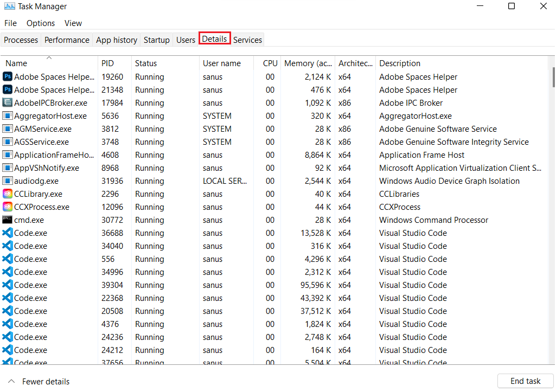The image size is (556, 392).
Task: Sort by the Name column header
Action: coord(49,63)
